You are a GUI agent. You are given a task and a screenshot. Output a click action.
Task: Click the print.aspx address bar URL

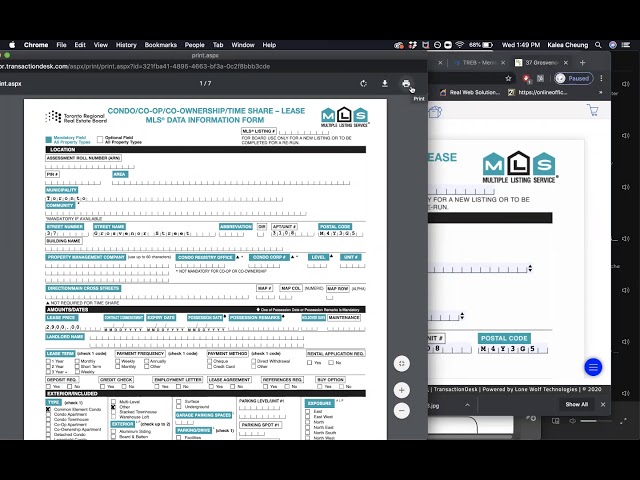(x=135, y=67)
